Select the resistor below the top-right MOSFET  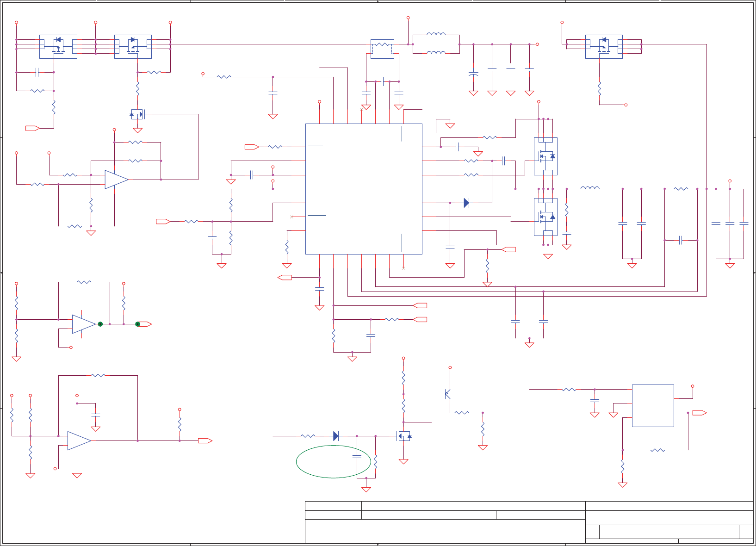click(x=599, y=88)
